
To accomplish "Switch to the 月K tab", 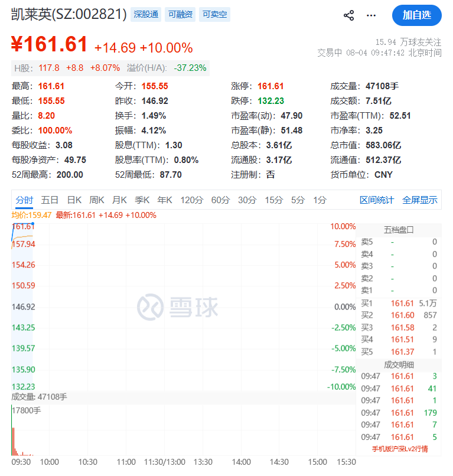I will click(x=119, y=200).
